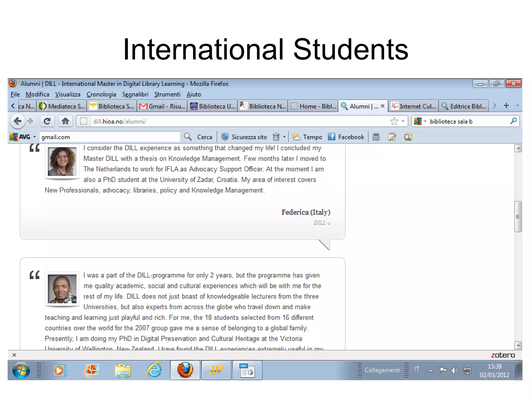Open the Facebook toolbar button
The width and height of the screenshot is (532, 399).
(346, 137)
